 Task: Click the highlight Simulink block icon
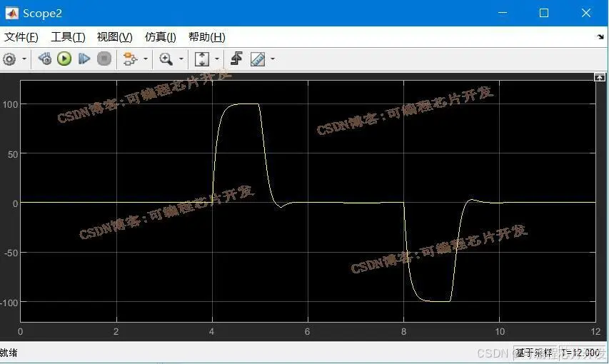point(130,59)
